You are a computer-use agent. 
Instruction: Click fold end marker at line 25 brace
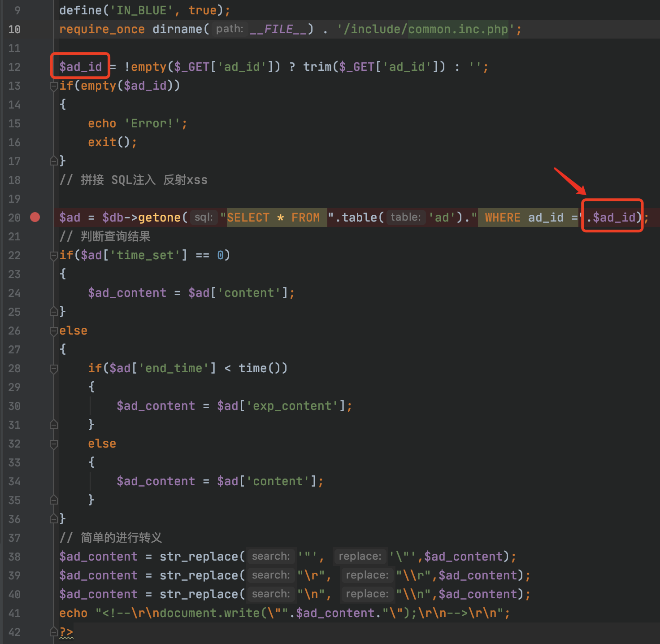pyautogui.click(x=53, y=311)
